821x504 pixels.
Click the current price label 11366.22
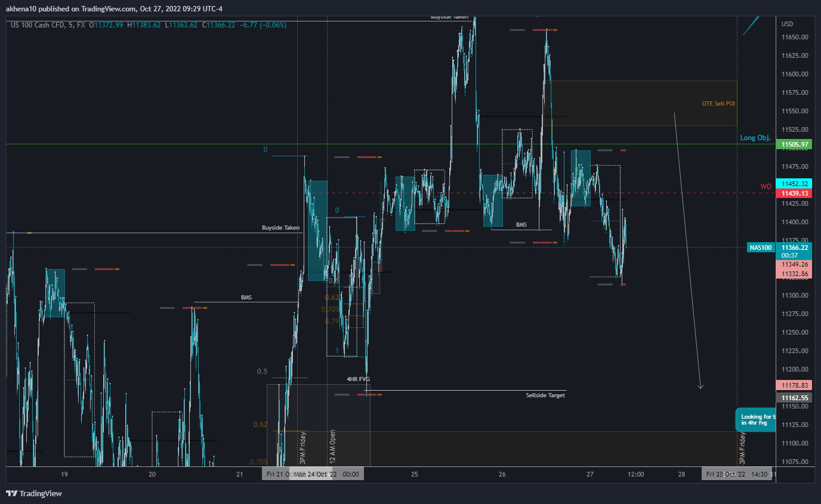(x=794, y=247)
